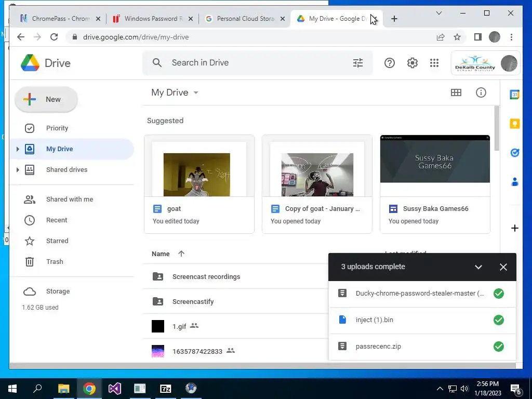
Task: Open My Drive header dropdown
Action: tap(196, 92)
